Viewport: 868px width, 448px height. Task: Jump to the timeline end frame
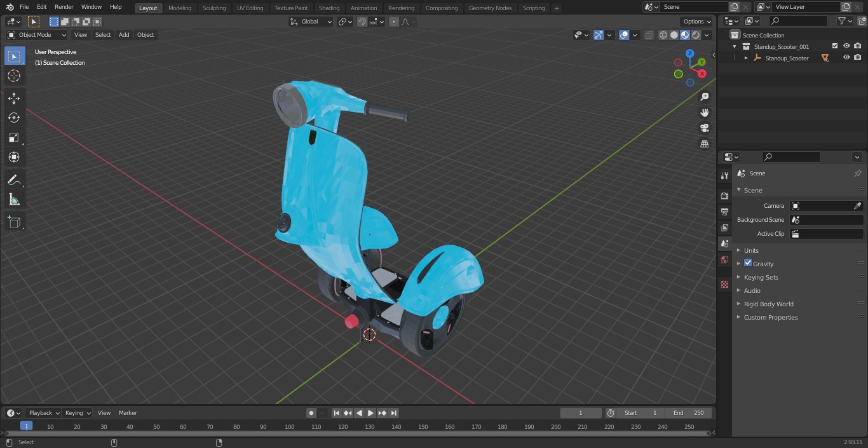(x=394, y=413)
